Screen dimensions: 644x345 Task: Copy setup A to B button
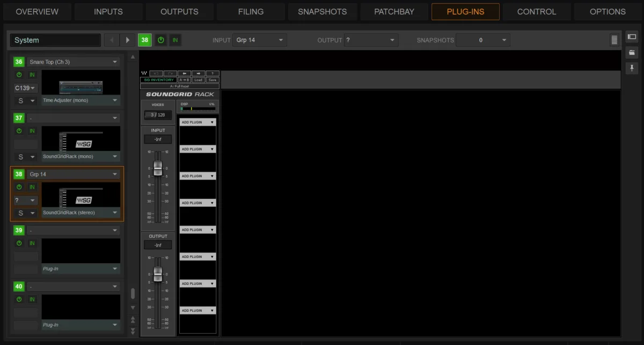184,80
